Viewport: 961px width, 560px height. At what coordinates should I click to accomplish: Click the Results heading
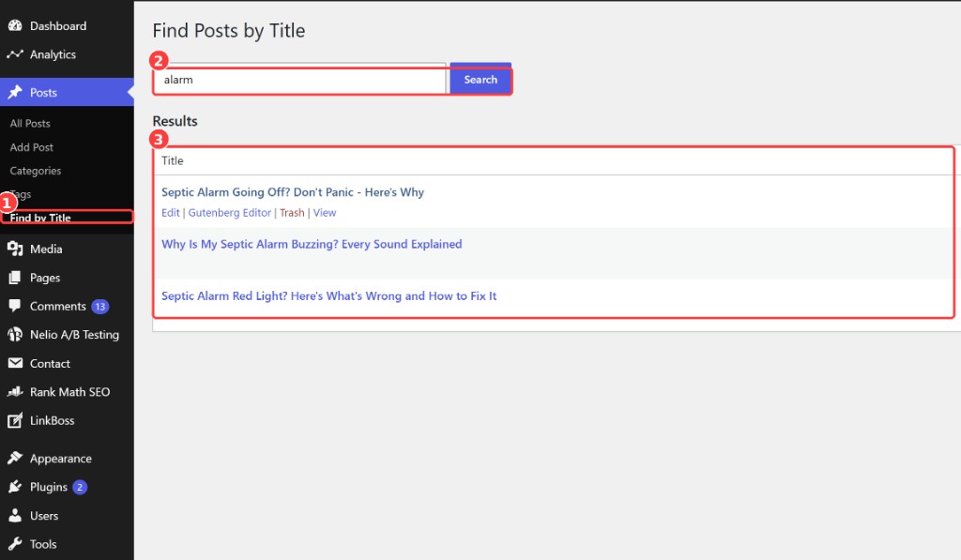click(175, 121)
